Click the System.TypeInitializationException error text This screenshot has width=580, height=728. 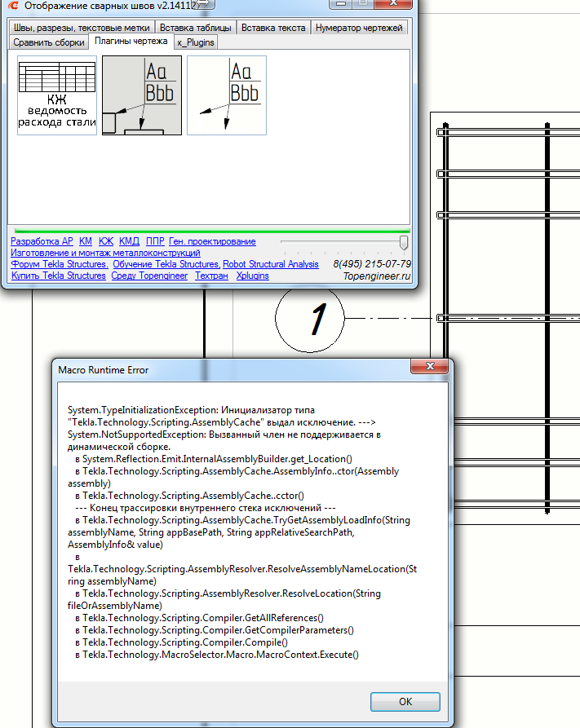click(x=191, y=410)
